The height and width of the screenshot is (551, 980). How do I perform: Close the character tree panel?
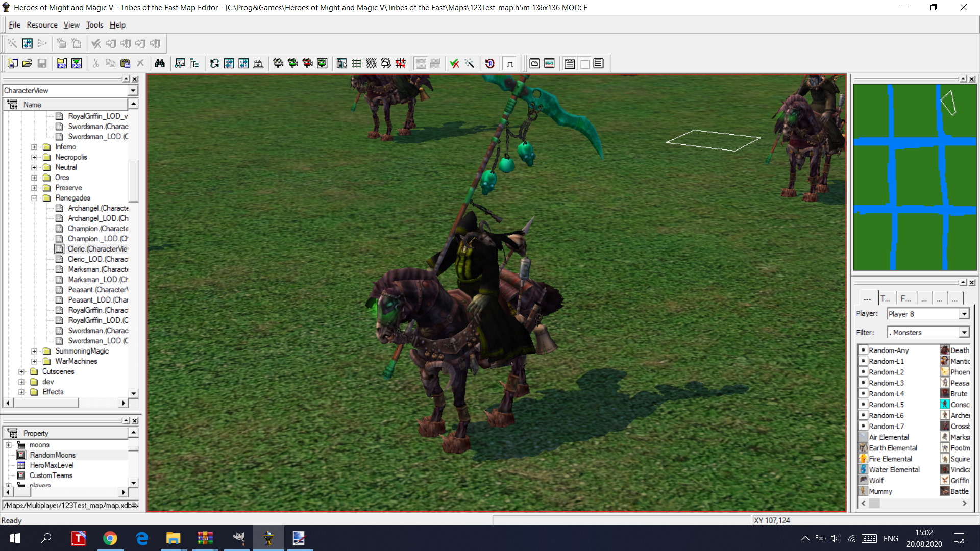coord(135,79)
